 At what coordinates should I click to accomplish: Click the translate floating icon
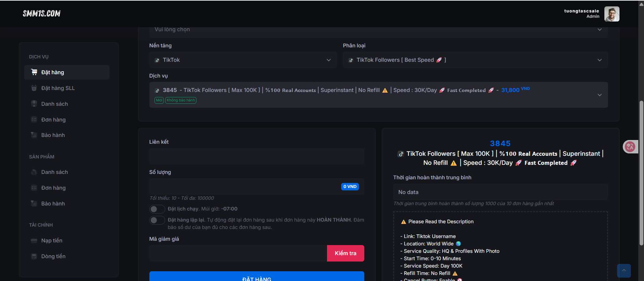pos(630,147)
